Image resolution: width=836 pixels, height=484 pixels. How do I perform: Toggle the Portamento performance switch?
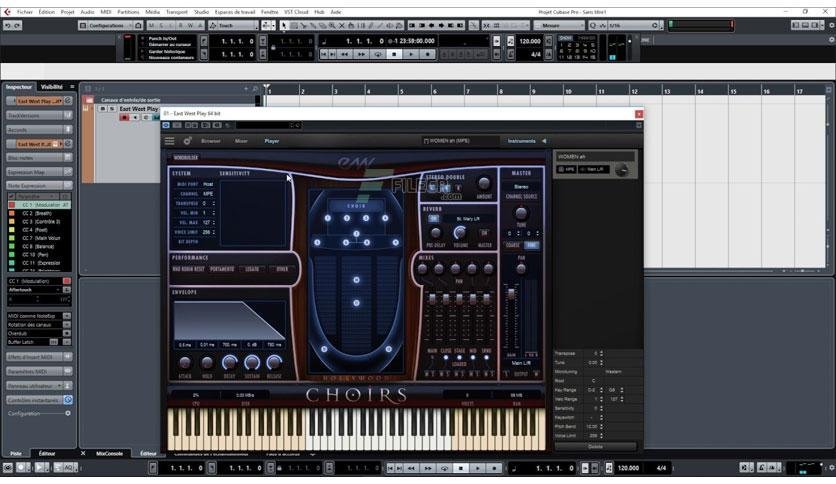pos(224,268)
